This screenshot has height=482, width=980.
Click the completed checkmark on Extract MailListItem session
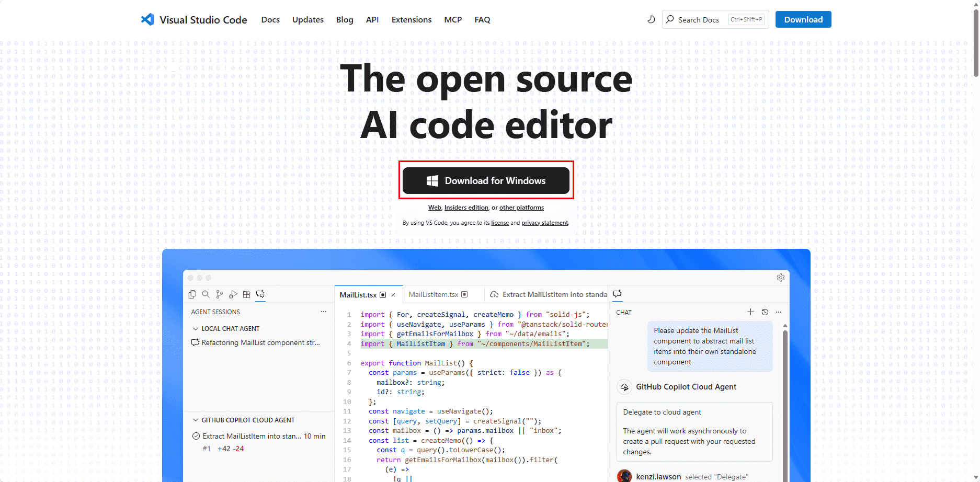[196, 435]
